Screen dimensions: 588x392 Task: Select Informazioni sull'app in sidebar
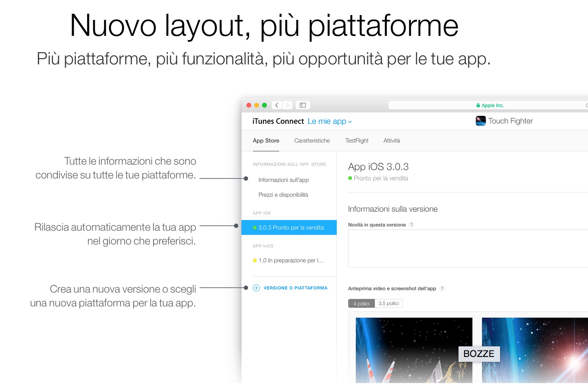point(283,180)
